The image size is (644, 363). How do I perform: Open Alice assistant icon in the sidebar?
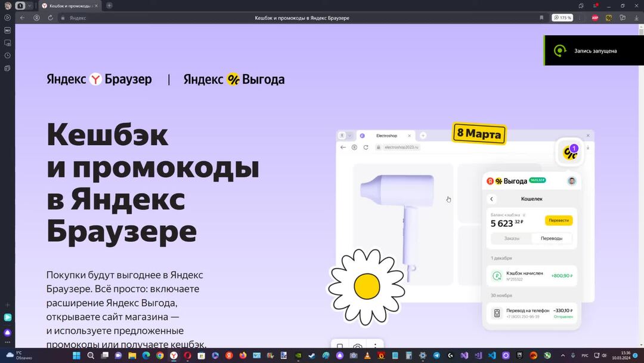click(7, 332)
